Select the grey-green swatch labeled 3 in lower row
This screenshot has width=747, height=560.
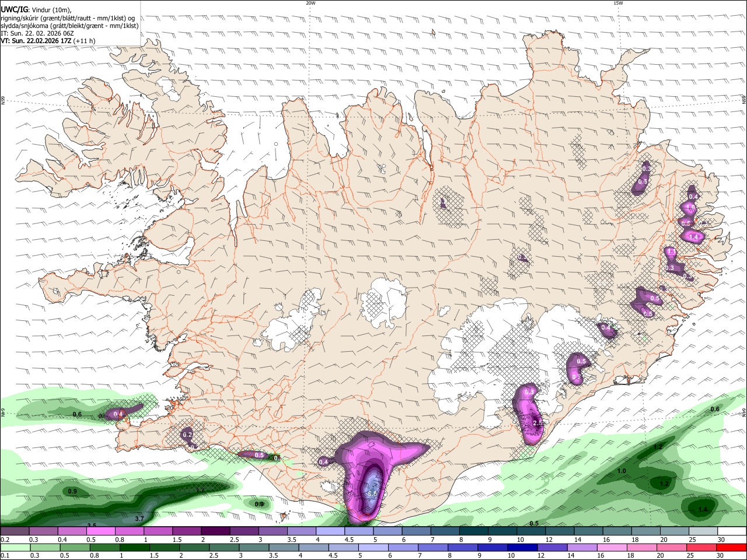tap(254, 548)
